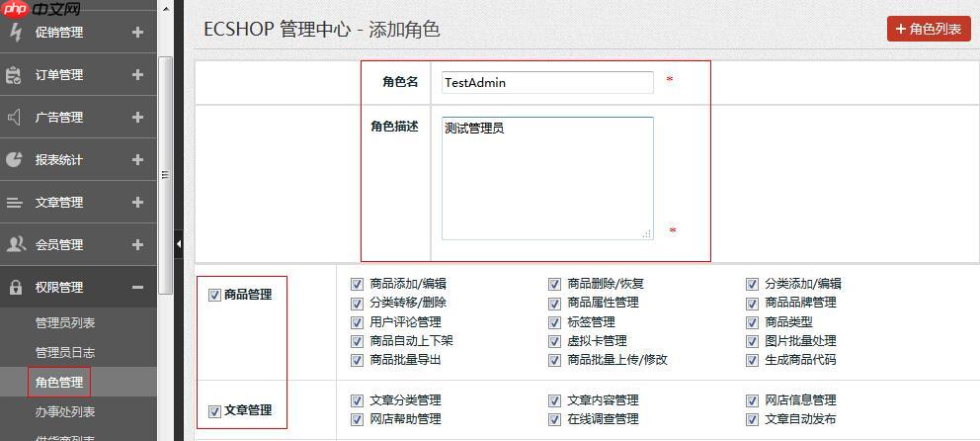Viewport: 980px width, 441px height.
Task: Expand 广告管理 with its plus sign
Action: [x=138, y=117]
